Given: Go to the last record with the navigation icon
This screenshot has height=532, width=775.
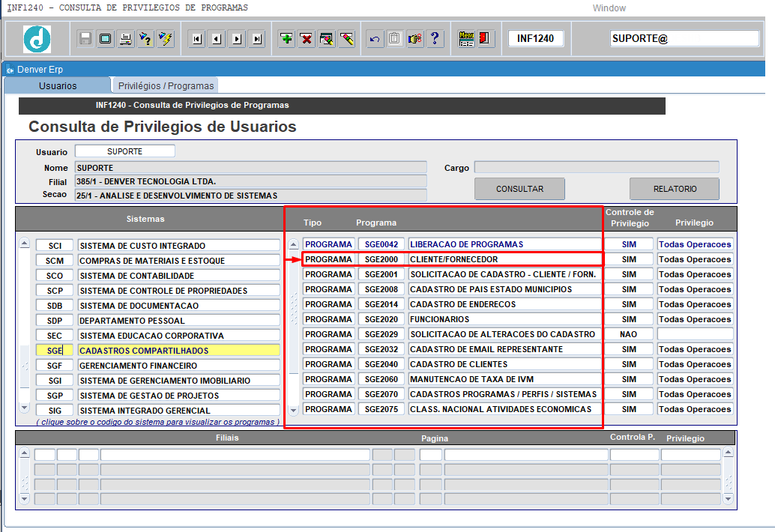Looking at the screenshot, I should click(258, 39).
